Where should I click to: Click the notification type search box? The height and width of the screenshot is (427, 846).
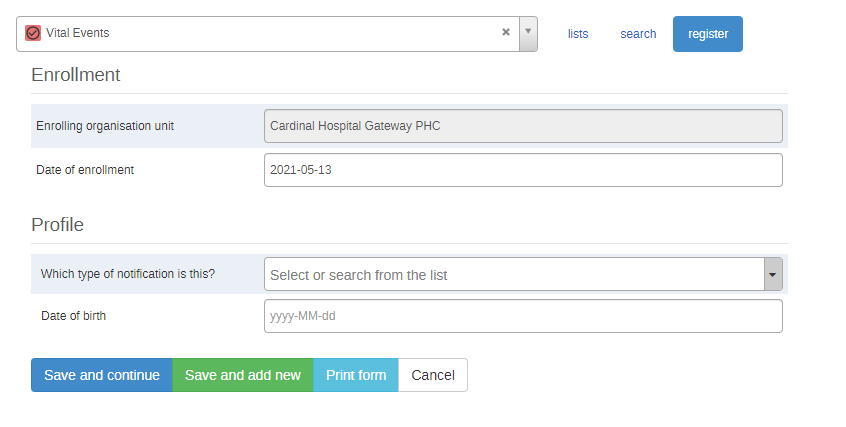point(514,274)
